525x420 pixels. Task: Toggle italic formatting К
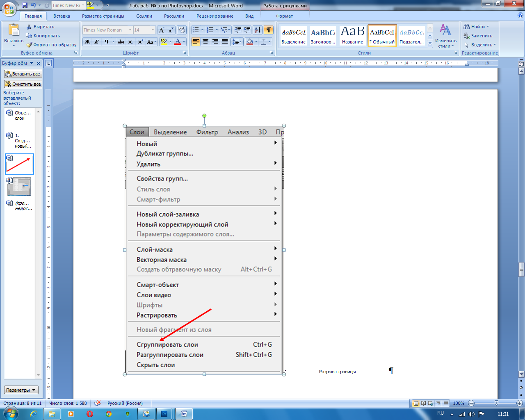[97, 42]
